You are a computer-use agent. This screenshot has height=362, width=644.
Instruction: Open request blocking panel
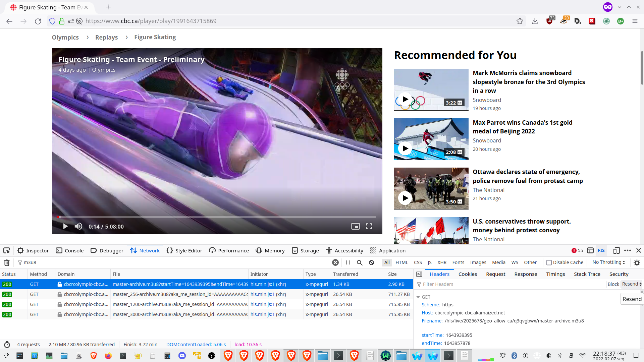coord(372,263)
